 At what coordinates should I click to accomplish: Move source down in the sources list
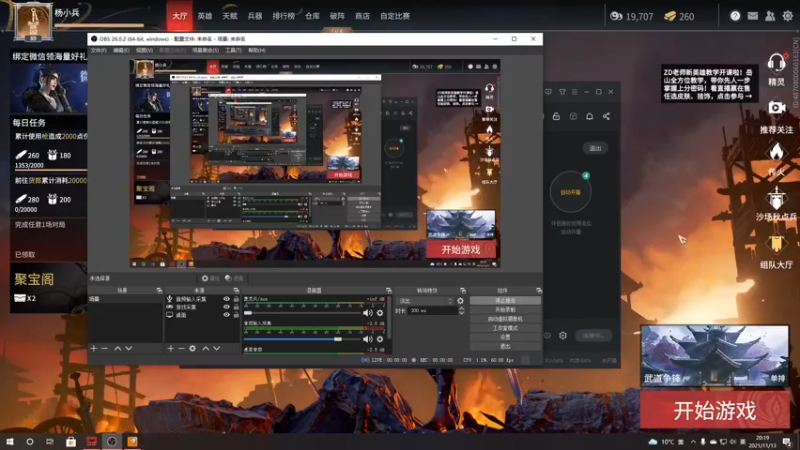(217, 348)
